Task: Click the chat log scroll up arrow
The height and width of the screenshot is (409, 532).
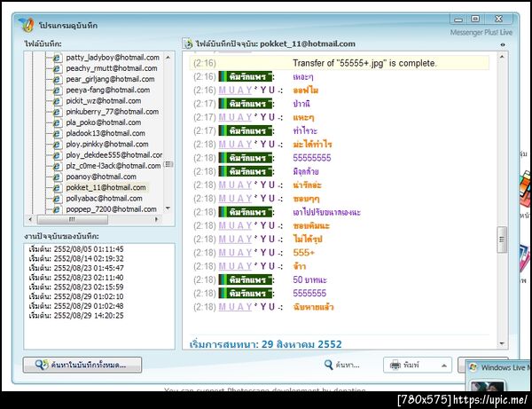Action: coord(502,57)
